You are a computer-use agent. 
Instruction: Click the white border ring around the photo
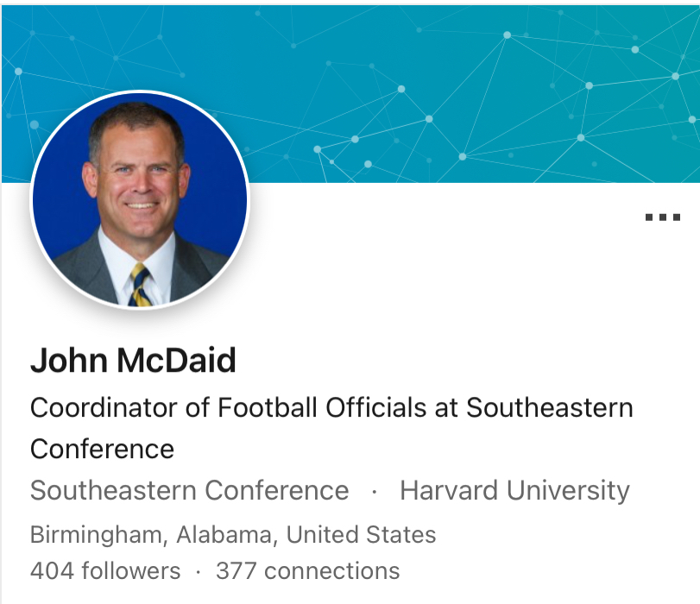[32, 200]
